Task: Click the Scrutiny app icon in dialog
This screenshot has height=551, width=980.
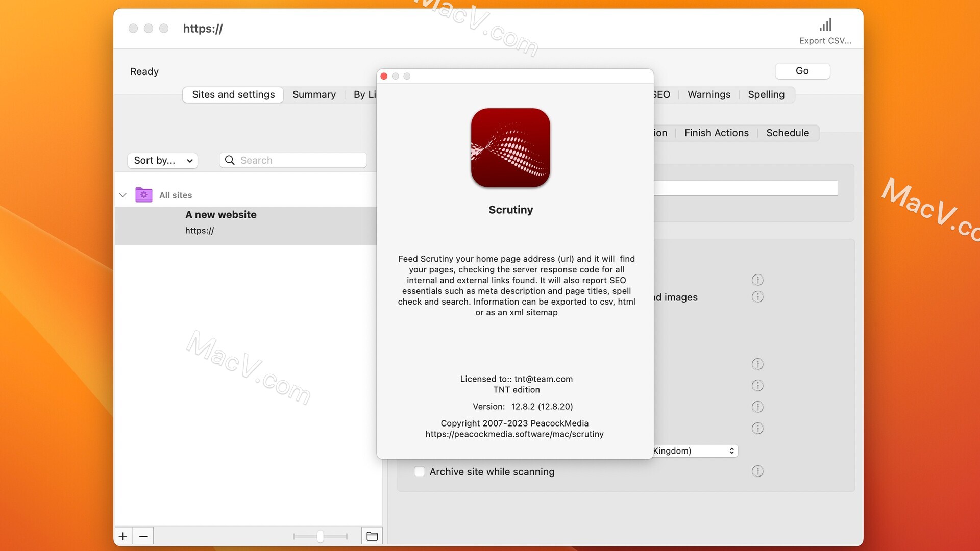Action: click(510, 148)
